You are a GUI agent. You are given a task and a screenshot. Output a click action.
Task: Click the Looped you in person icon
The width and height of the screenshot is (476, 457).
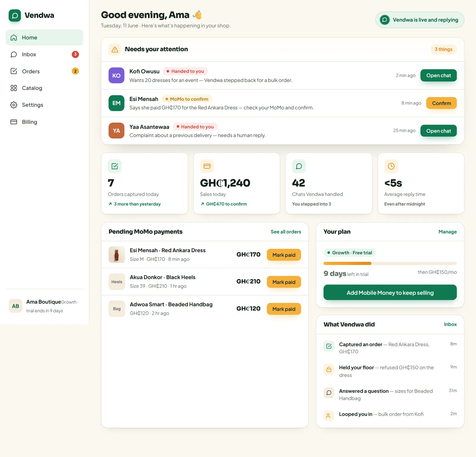329,416
